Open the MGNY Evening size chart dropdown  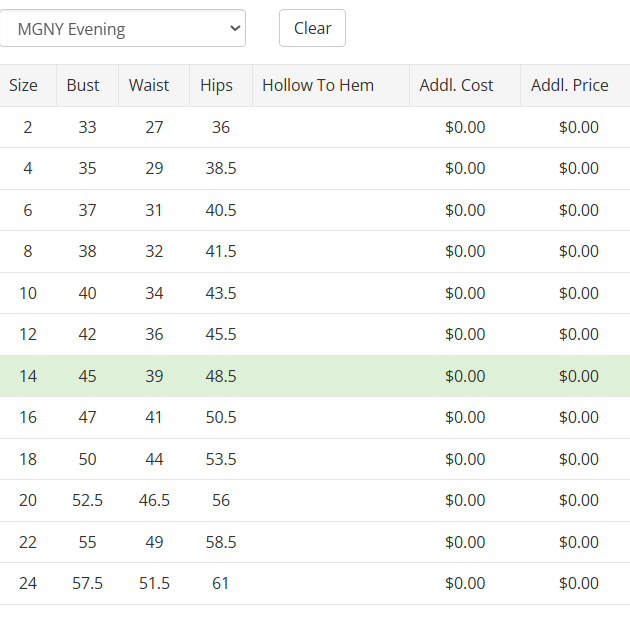(x=122, y=29)
